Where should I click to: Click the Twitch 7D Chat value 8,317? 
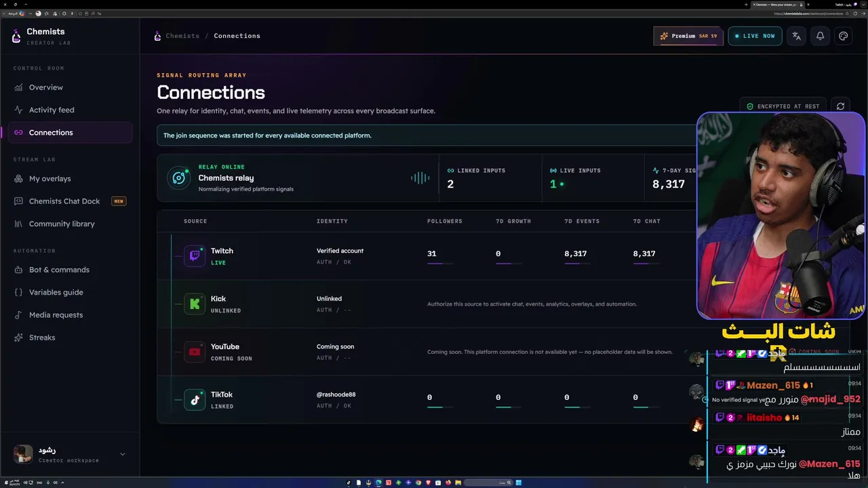[x=644, y=253]
